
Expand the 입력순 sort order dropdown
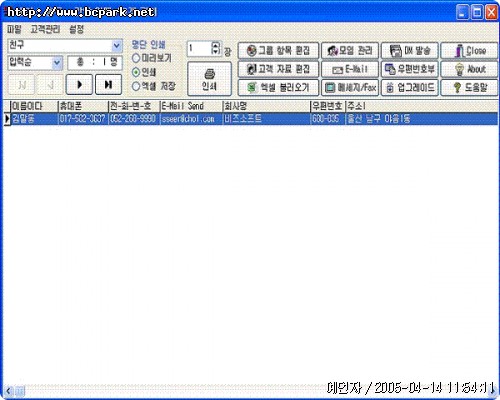(x=57, y=63)
